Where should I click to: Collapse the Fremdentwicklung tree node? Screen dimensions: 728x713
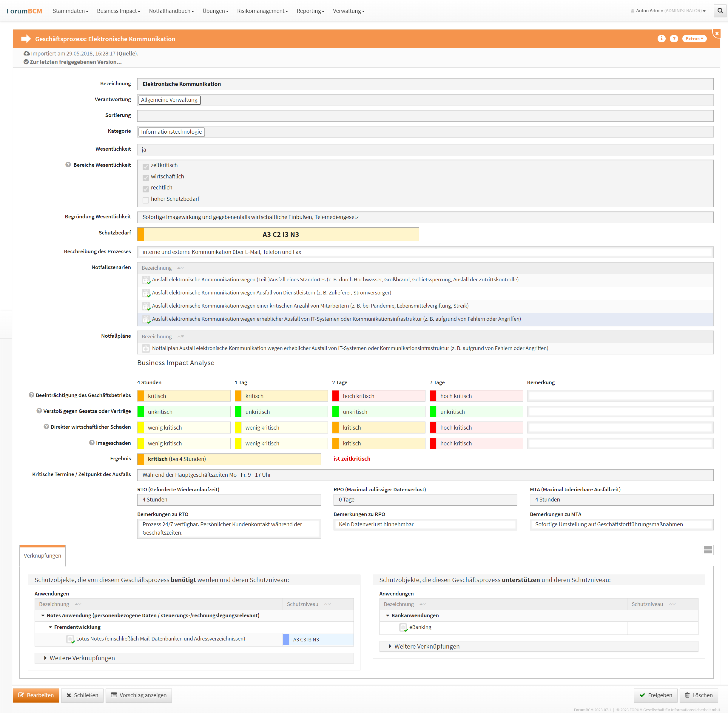point(50,627)
